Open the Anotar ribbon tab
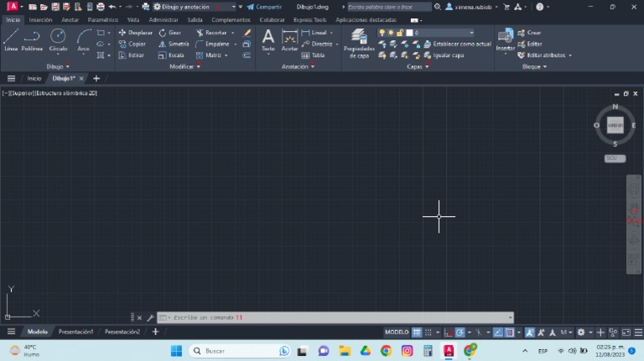Image resolution: width=644 pixels, height=361 pixels. coord(70,20)
